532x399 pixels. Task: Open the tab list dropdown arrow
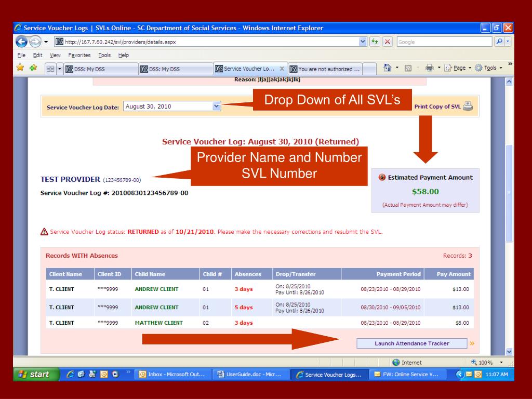click(x=60, y=69)
